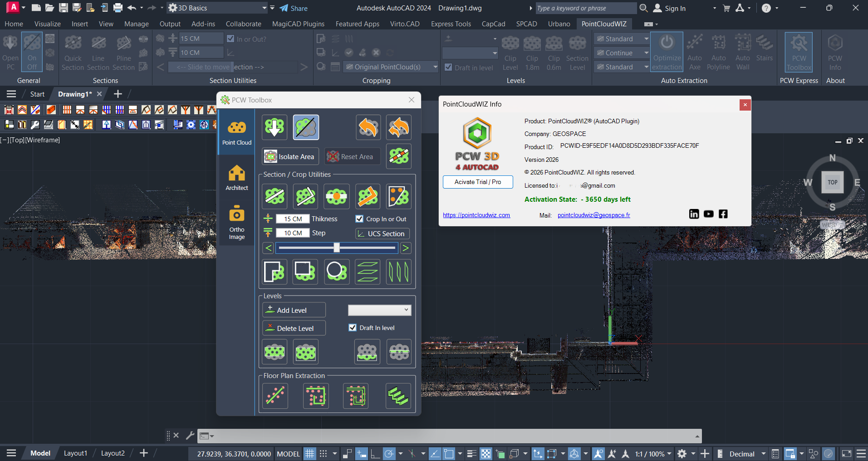Click the first green level clip icon
This screenshot has width=868, height=461.
pyautogui.click(x=275, y=352)
